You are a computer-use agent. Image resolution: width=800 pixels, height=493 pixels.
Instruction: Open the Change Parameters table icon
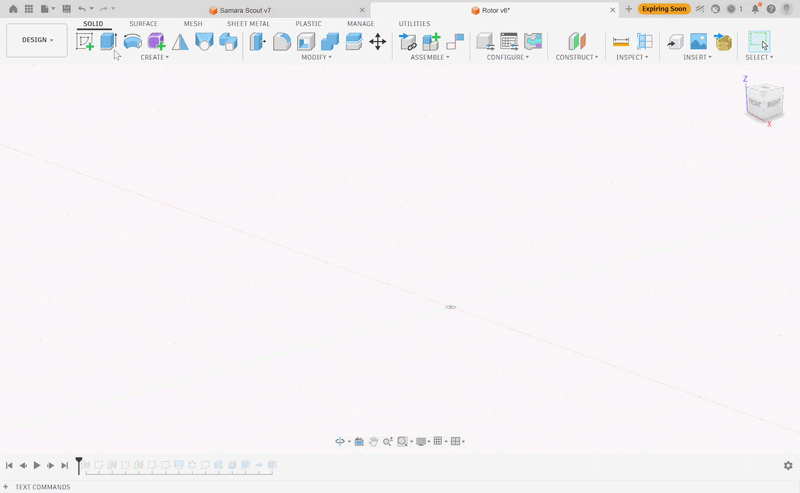pyautogui.click(x=509, y=41)
